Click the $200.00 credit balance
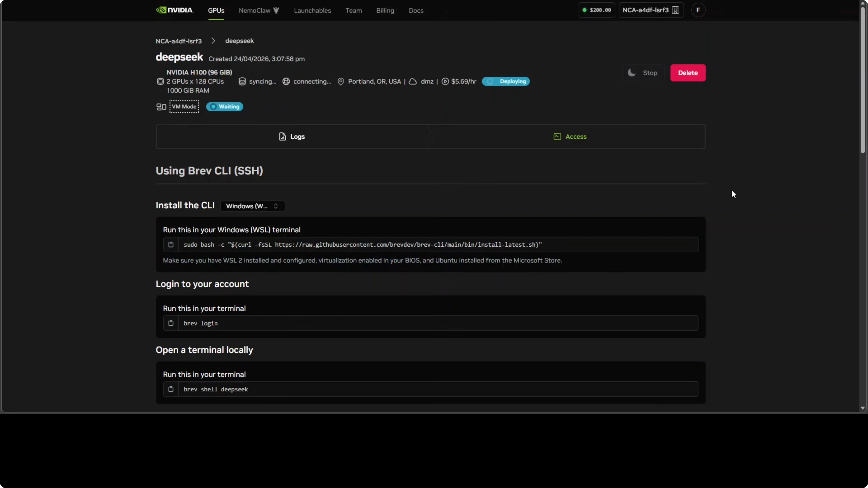Viewport: 868px width, 488px height. pos(597,10)
